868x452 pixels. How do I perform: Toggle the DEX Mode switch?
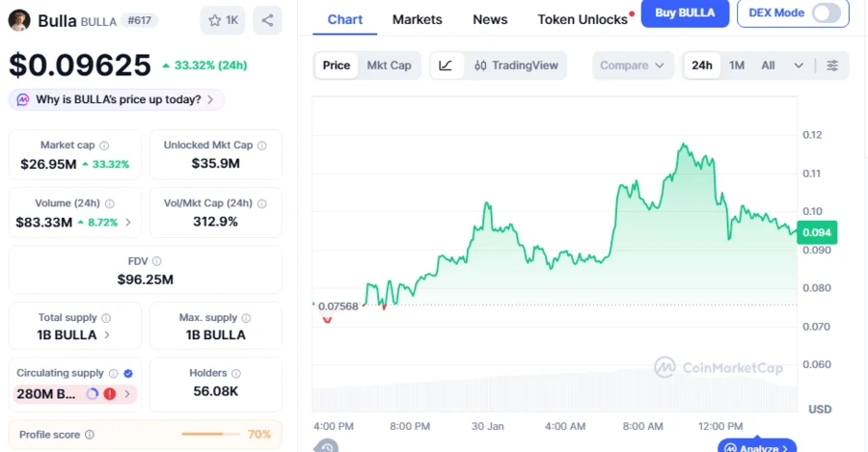pos(826,13)
